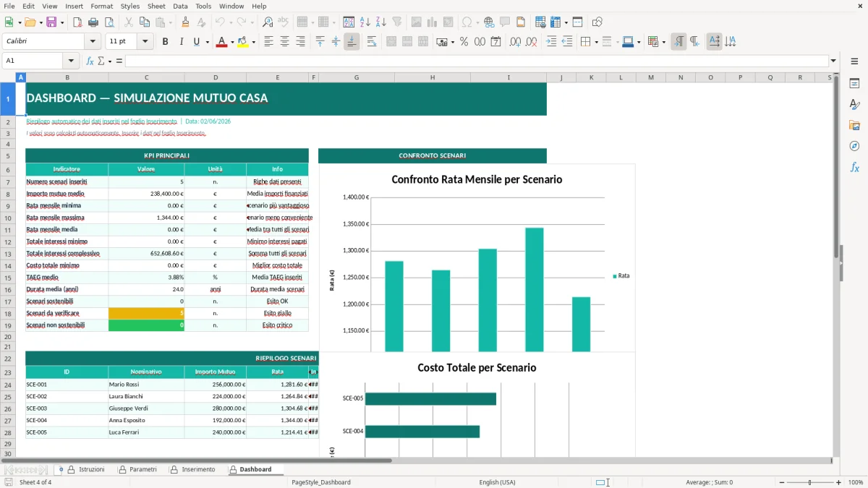Open background color dropdown arrow
Image resolution: width=868 pixels, height=488 pixels.
click(253, 42)
